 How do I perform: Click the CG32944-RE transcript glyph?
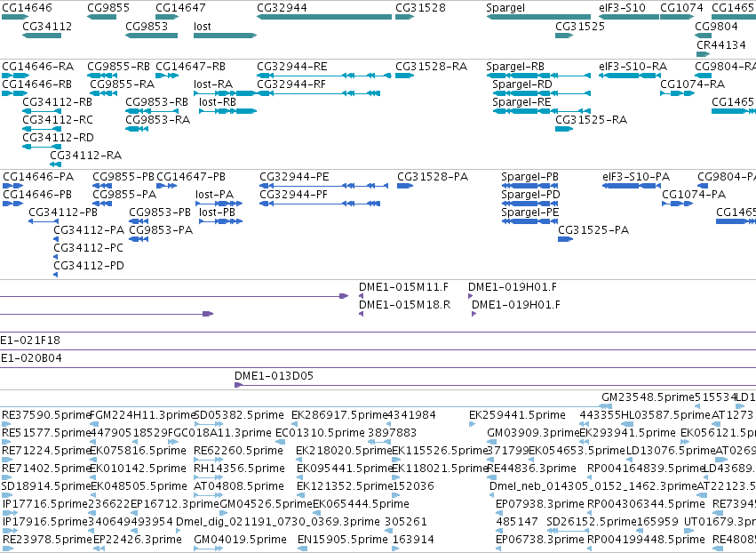coord(324,76)
